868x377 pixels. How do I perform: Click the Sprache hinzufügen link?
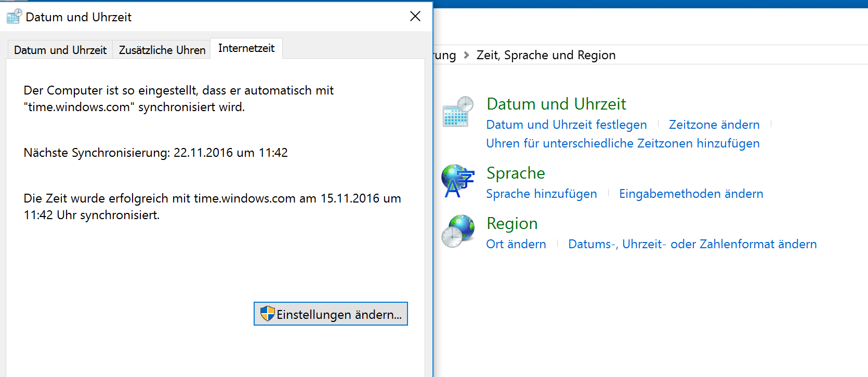point(542,194)
